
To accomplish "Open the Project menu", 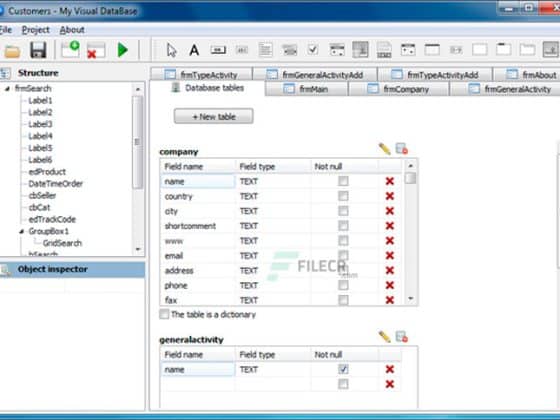I will click(x=35, y=30).
